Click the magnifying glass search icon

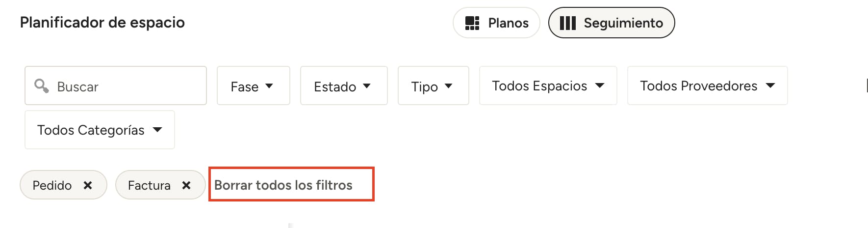click(x=42, y=86)
